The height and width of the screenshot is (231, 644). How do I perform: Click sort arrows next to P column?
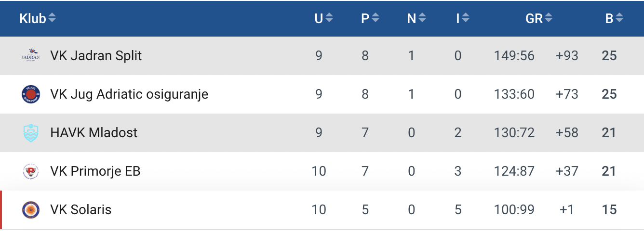[376, 19]
